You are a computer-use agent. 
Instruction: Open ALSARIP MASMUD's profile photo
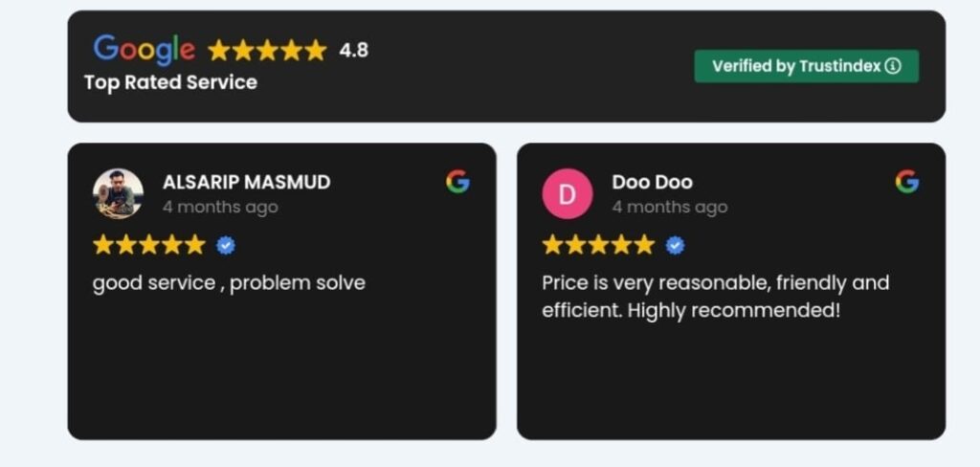118,193
